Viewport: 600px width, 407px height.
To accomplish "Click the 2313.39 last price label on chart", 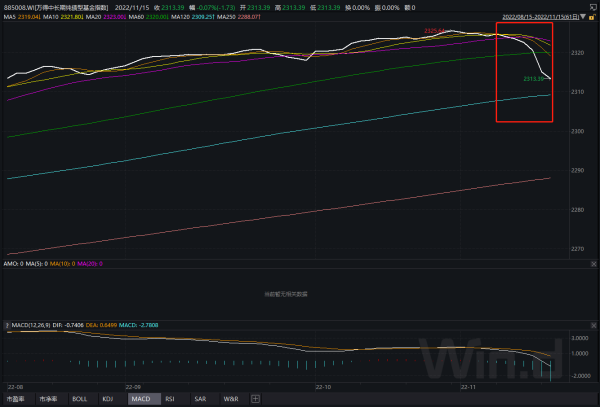I will [533, 79].
